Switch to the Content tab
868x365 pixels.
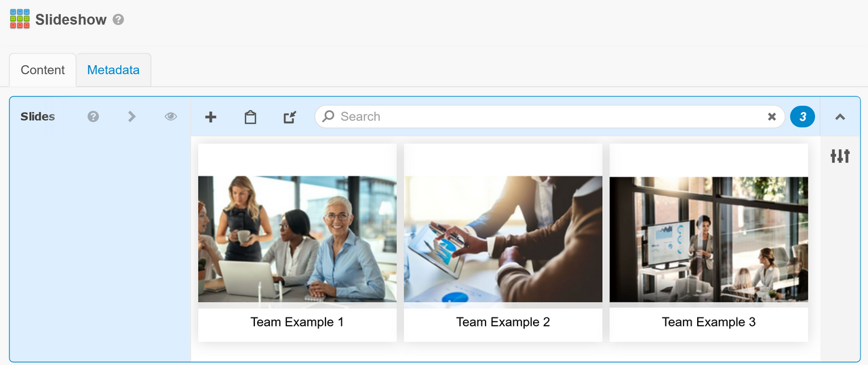pyautogui.click(x=43, y=70)
